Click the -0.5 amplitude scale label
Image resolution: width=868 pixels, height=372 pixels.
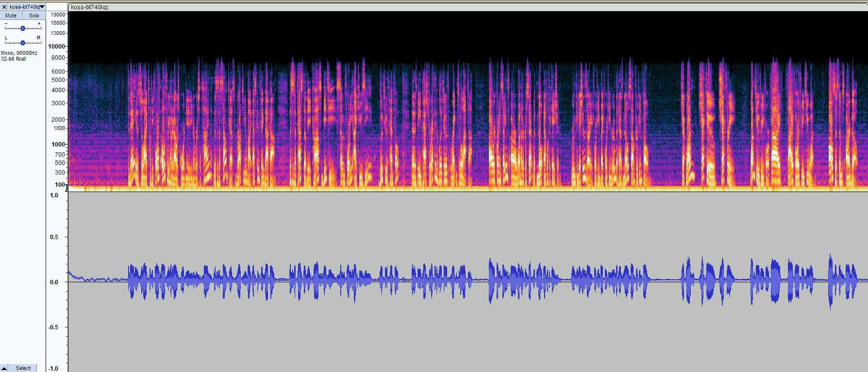pyautogui.click(x=53, y=327)
